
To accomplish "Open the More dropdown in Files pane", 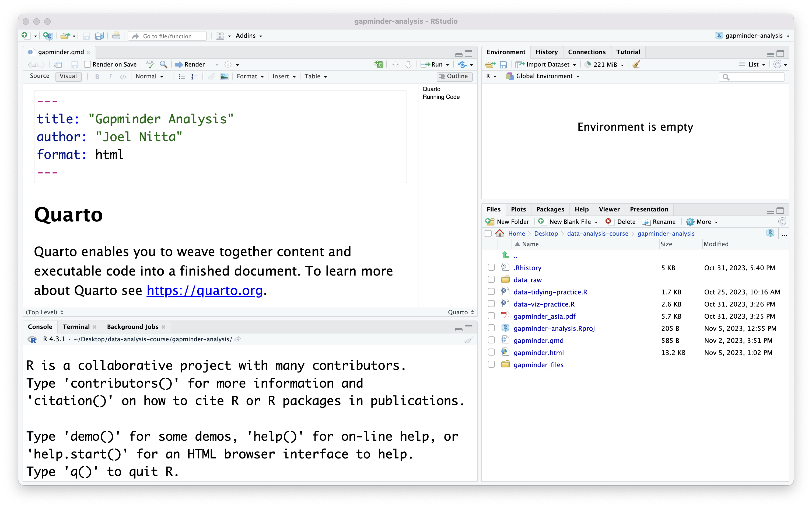I will tap(703, 222).
